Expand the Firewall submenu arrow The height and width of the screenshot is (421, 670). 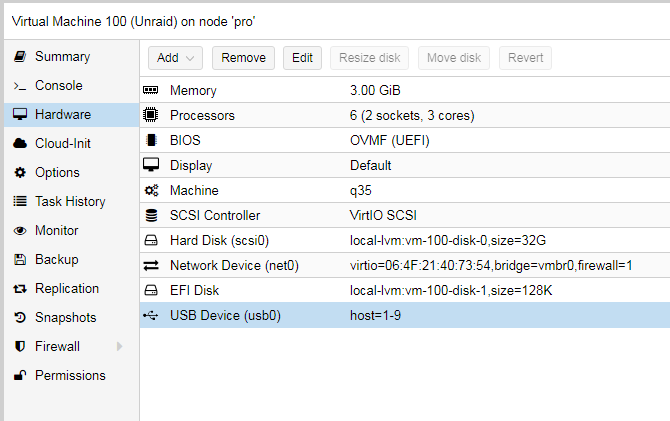click(120, 346)
